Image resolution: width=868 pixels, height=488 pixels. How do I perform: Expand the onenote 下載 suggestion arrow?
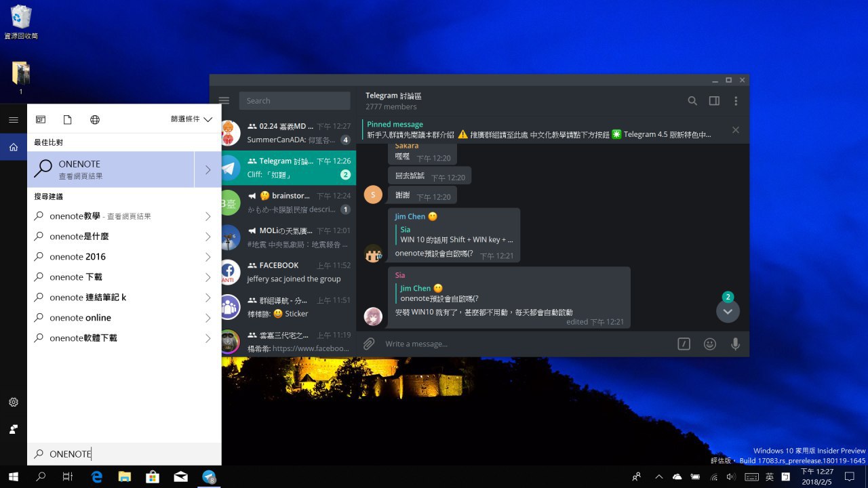coord(208,277)
